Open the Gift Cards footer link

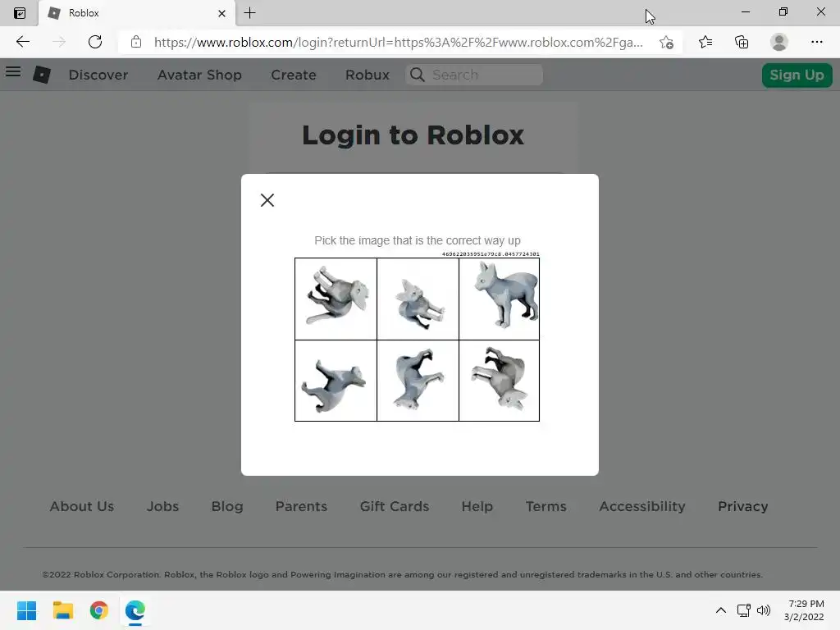coord(395,506)
